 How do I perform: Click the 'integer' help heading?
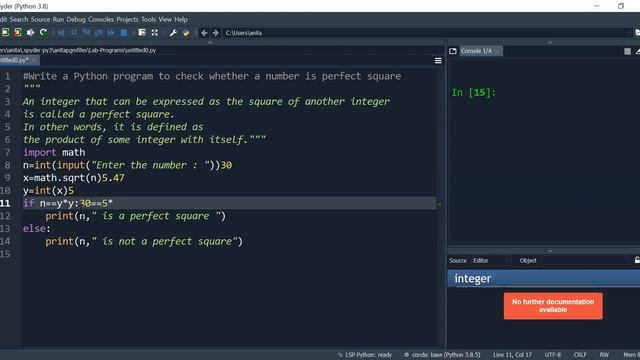473,278
